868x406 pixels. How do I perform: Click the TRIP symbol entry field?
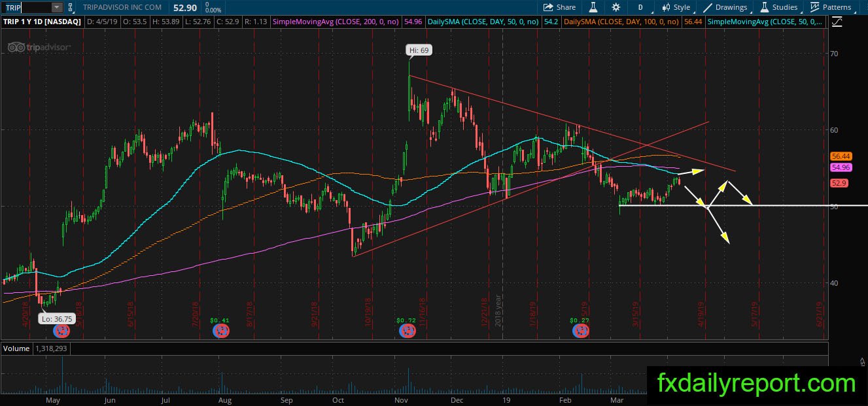(26, 7)
